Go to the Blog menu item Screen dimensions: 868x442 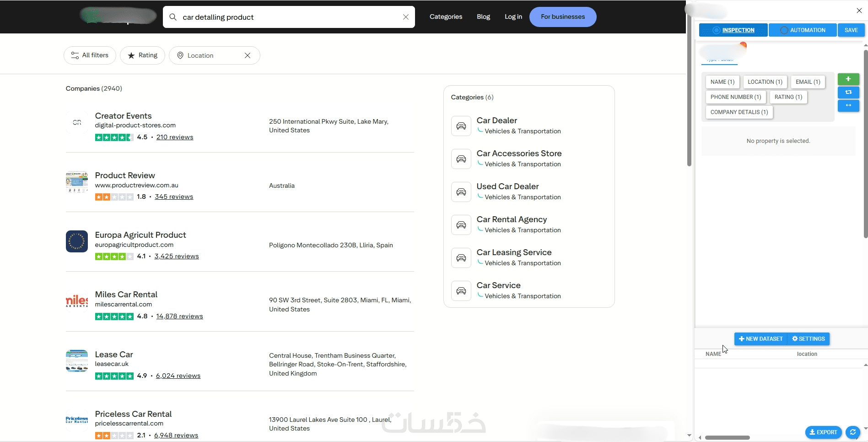click(x=483, y=17)
